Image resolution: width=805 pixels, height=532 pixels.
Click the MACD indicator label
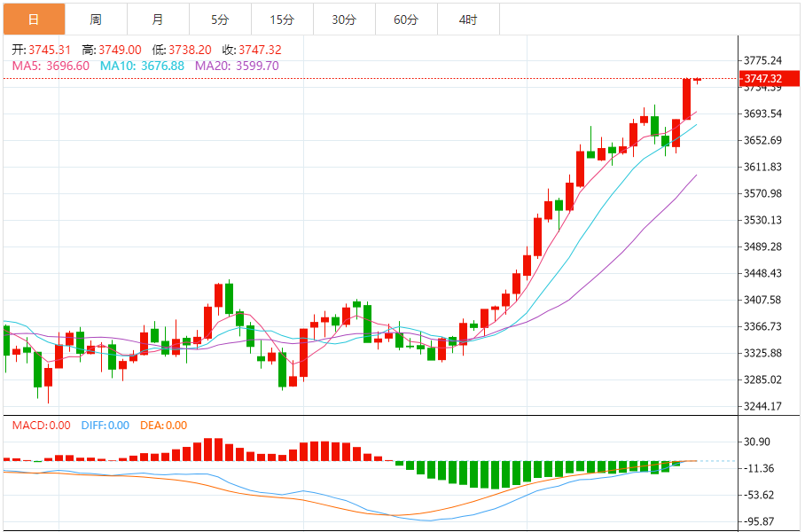(41, 426)
